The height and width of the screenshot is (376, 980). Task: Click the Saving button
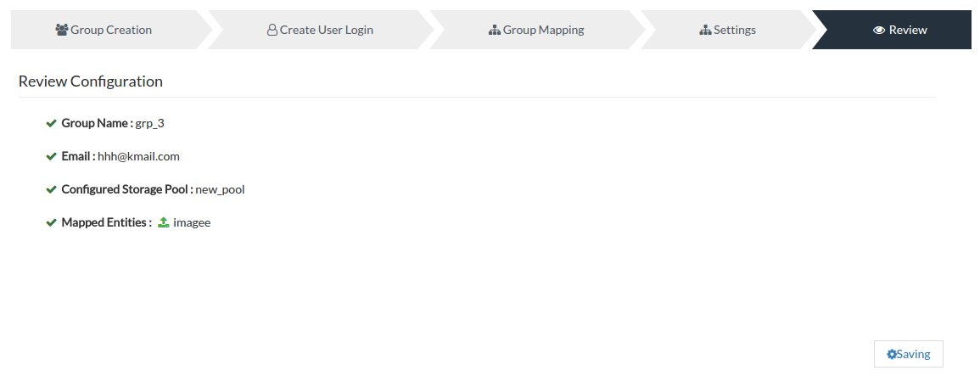point(908,354)
